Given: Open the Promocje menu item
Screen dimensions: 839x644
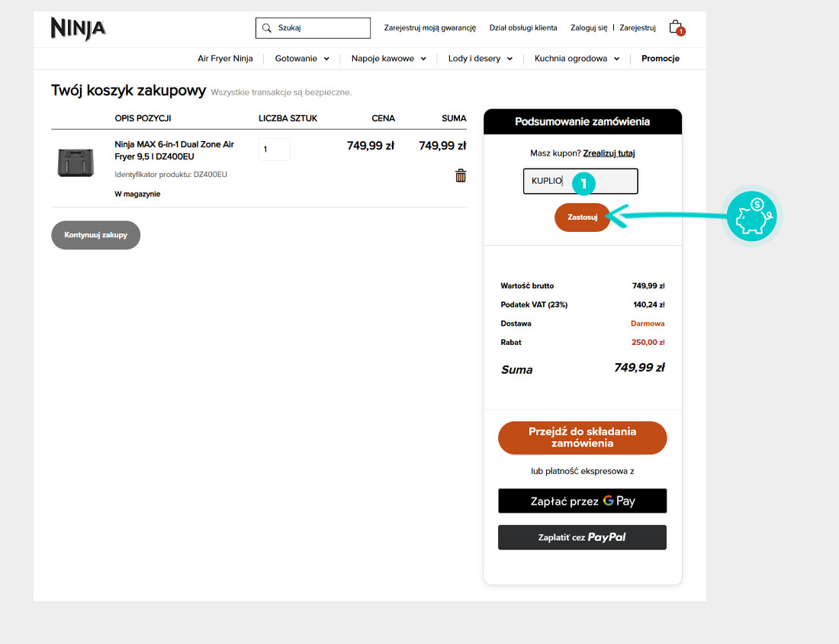Looking at the screenshot, I should pos(660,59).
